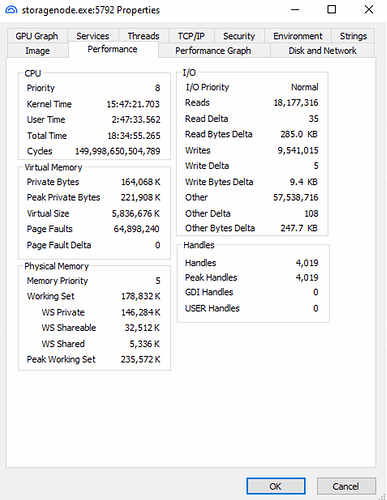Click I/O Priority value Normal

pyautogui.click(x=305, y=87)
